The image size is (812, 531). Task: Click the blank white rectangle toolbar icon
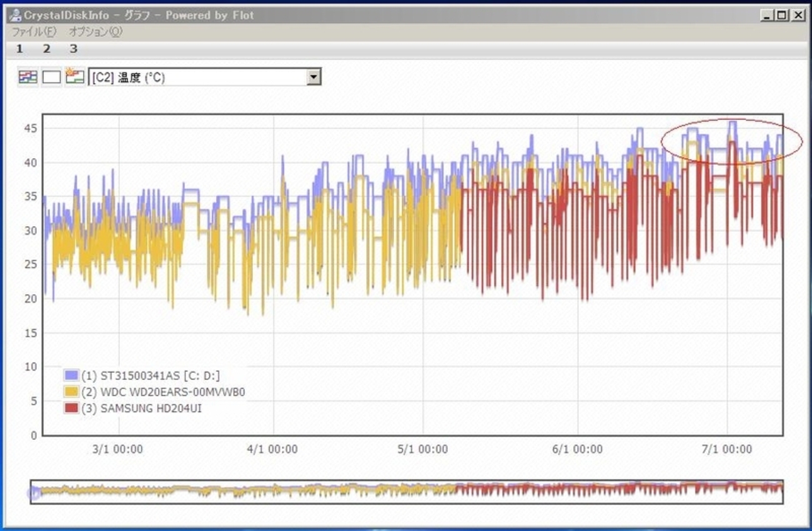pos(51,77)
